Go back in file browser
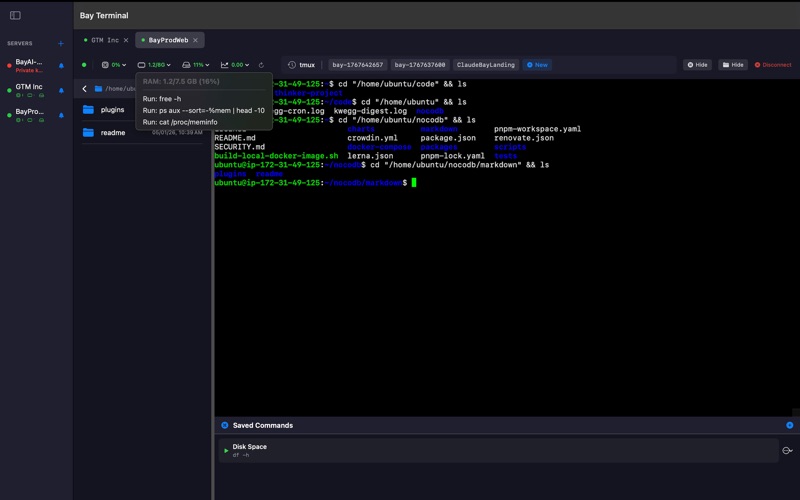Screen dimensions: 800x500 84,89
